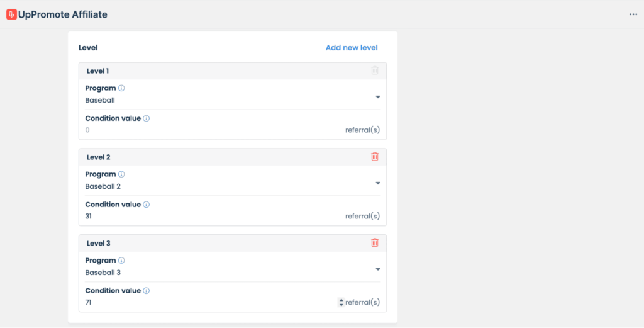This screenshot has width=644, height=328.
Task: Select the Baseball 2 program field
Action: coord(226,186)
